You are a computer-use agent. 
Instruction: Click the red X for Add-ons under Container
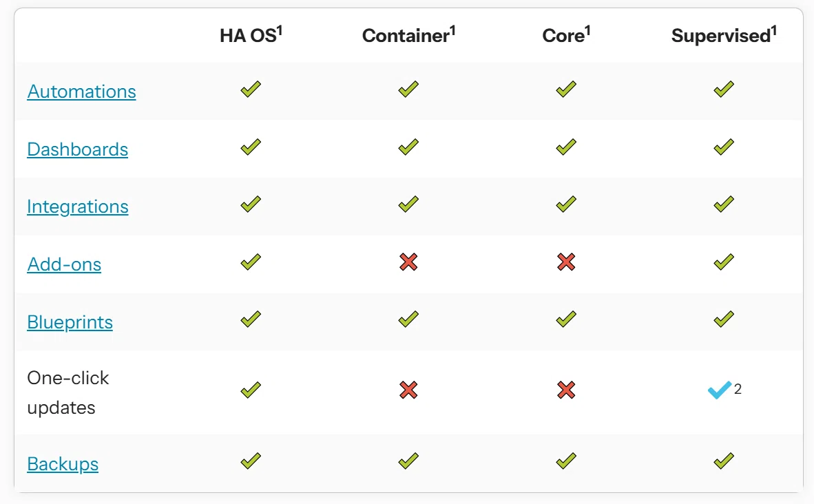point(408,262)
